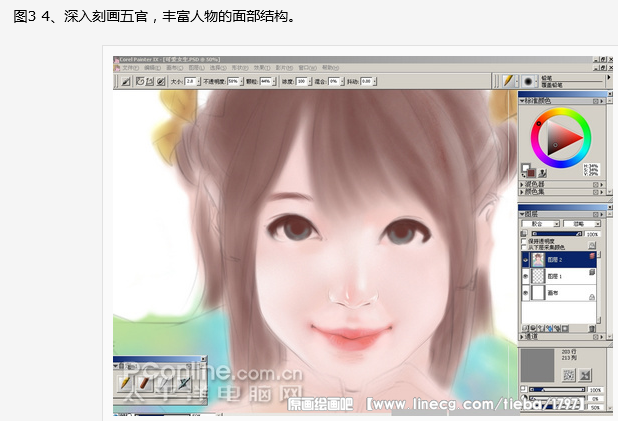The height and width of the screenshot is (421, 618).
Task: Click the lock icon above layer list
Action: 592,245
